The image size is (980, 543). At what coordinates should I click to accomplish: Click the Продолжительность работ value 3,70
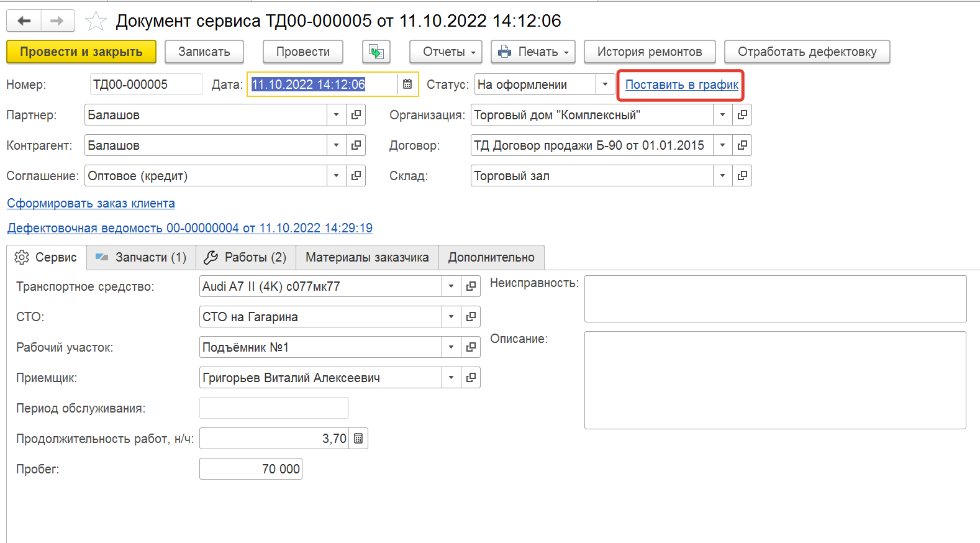274,439
